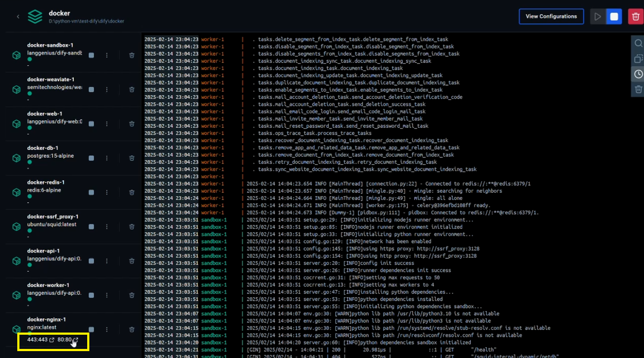Delete the docker-redis-1 container
The image size is (644, 358).
pos(132,192)
